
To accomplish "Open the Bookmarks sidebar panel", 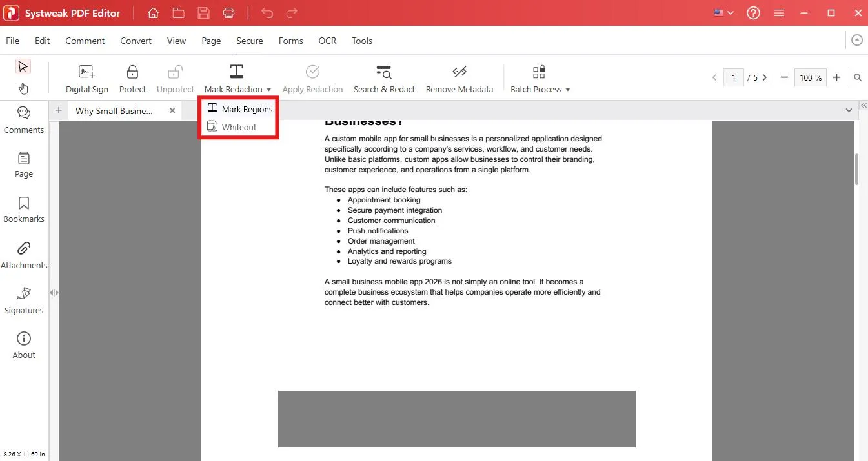I will 24,210.
